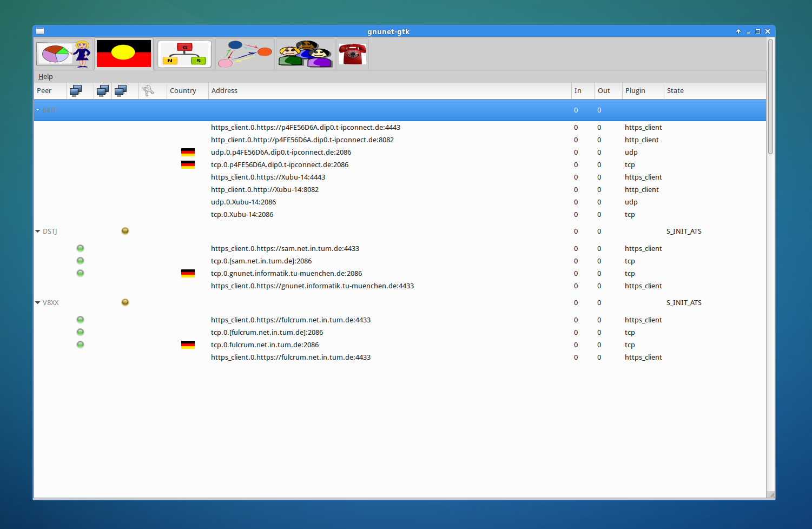The width and height of the screenshot is (812, 529).
Task: Sort by the Country column header
Action: 183,91
